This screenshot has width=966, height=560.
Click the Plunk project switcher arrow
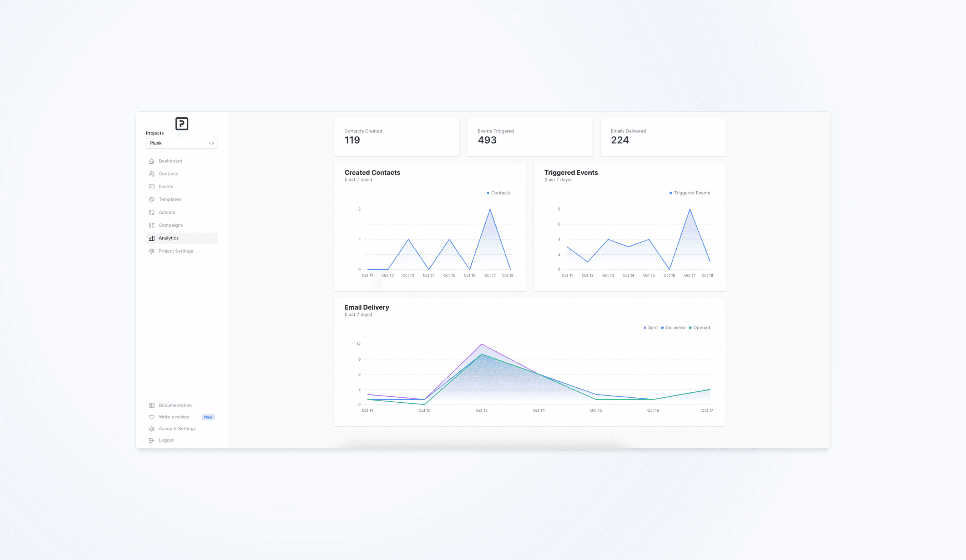(x=211, y=143)
